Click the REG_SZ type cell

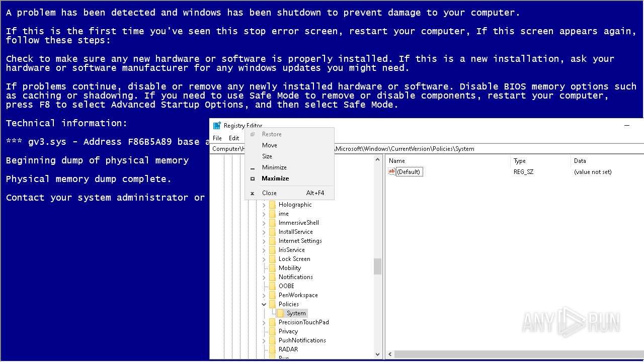523,172
